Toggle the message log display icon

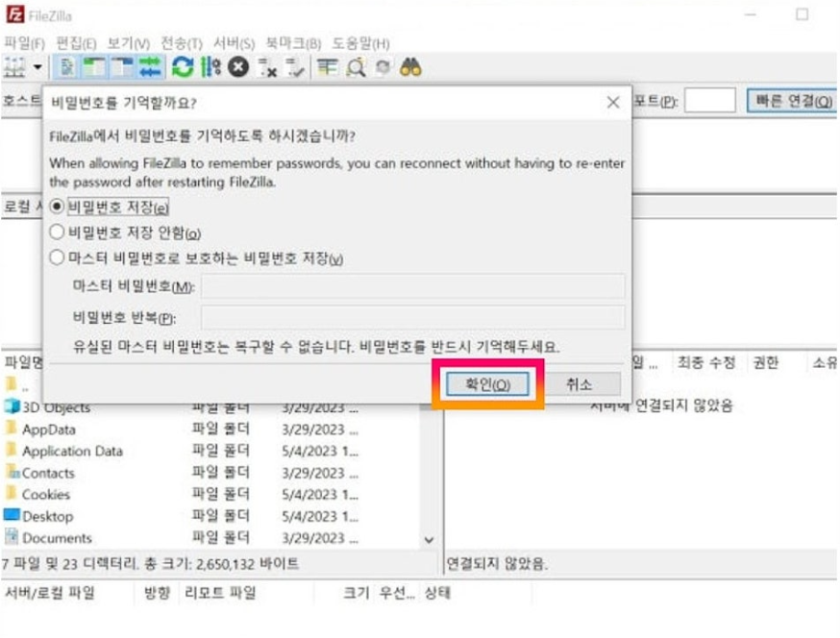click(x=67, y=67)
